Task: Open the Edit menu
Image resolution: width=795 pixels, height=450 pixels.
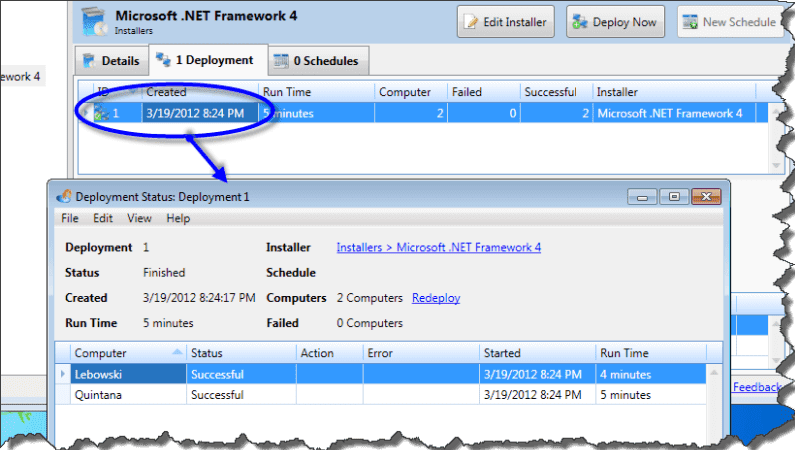Action: pyautogui.click(x=102, y=218)
